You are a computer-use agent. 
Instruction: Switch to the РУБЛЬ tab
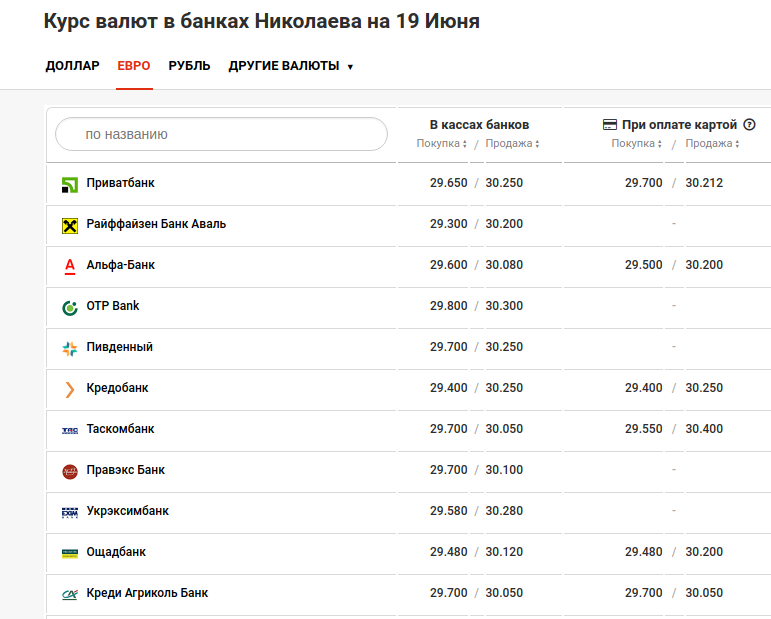click(x=189, y=65)
